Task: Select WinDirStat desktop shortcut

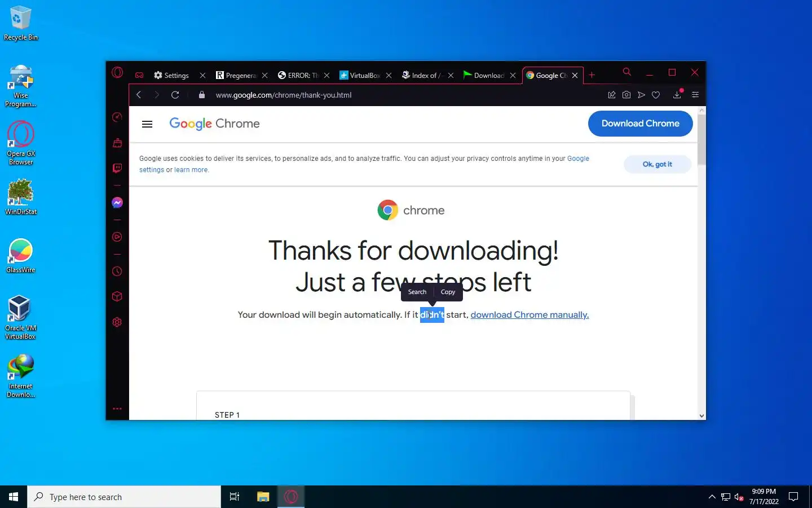Action: [21, 197]
